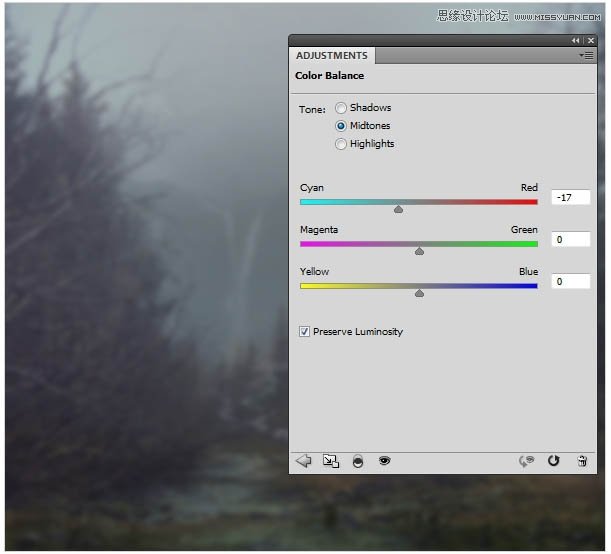Viewport: 611px width, 554px height.
Task: Select the Shadows tone option
Action: pos(341,108)
